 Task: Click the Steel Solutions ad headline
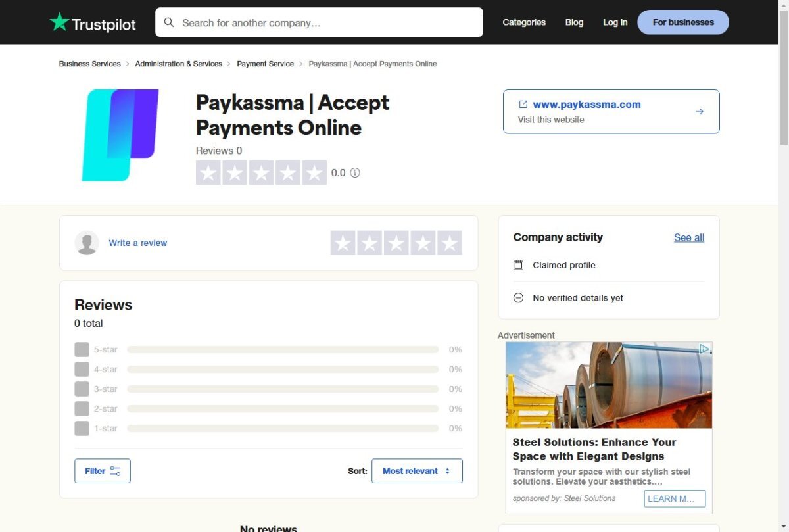pyautogui.click(x=594, y=449)
